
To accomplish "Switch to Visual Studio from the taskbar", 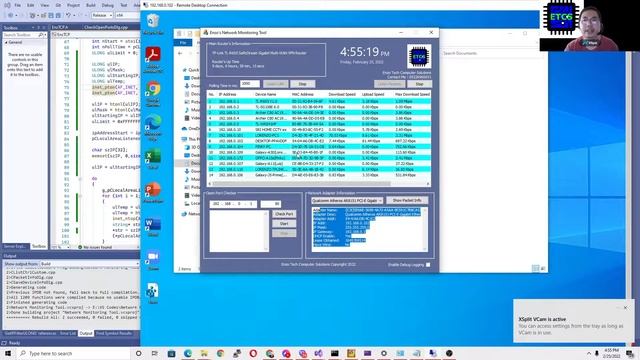I will coord(318,353).
